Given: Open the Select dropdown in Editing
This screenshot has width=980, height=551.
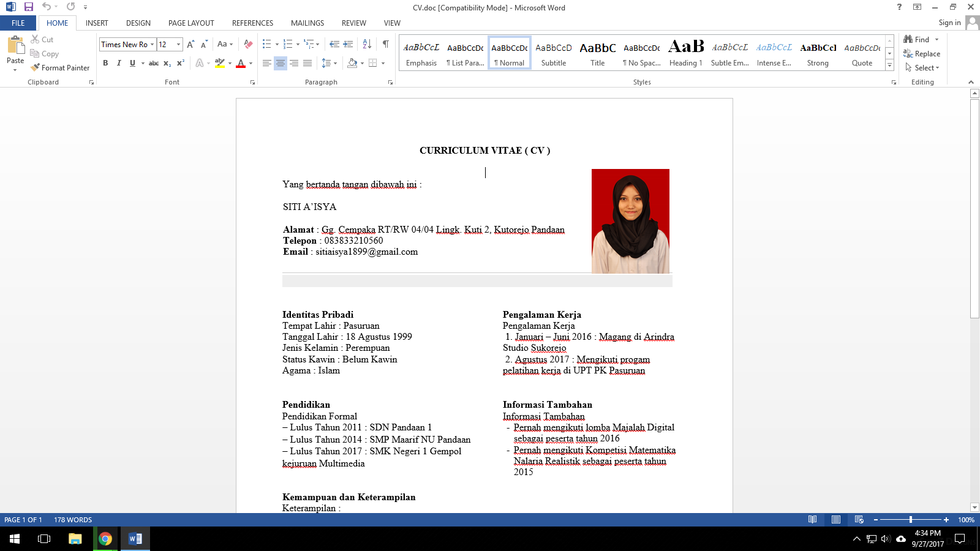Looking at the screenshot, I should click(x=922, y=68).
